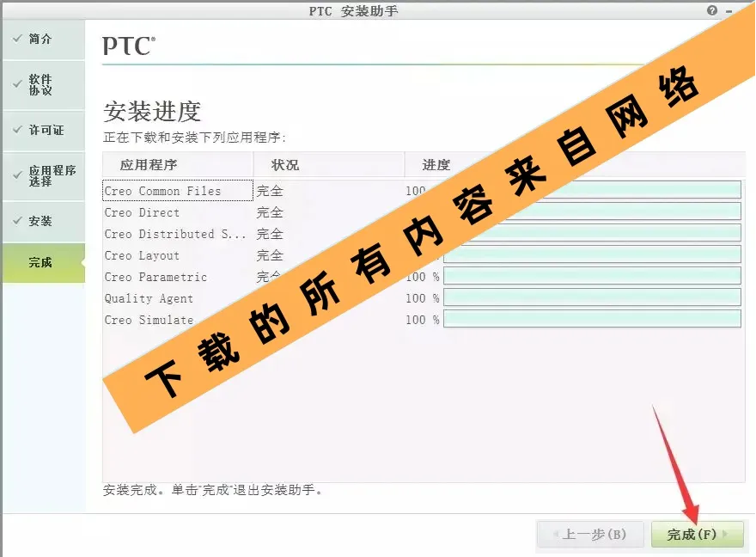Click the 完全 status for Creo Direct

[270, 212]
